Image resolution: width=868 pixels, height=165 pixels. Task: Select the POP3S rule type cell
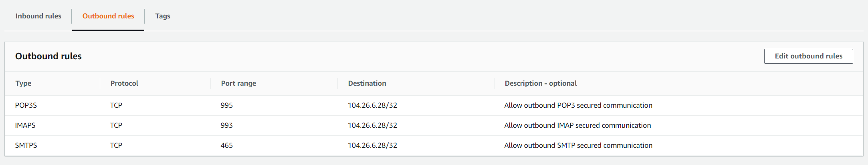coord(26,105)
